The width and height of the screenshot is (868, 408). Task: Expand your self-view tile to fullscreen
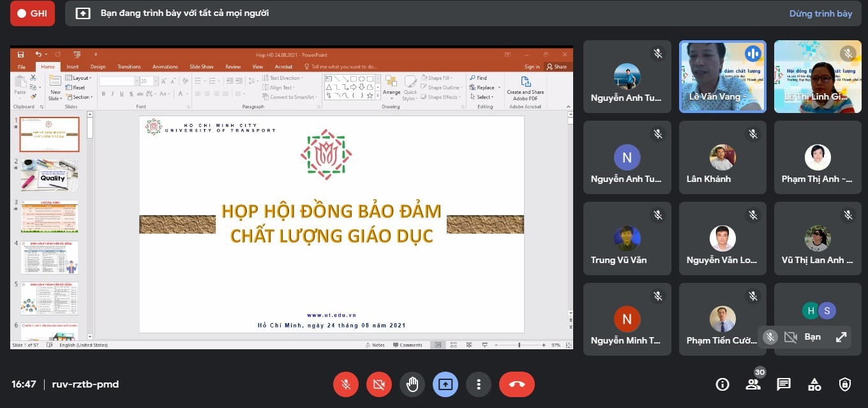click(x=841, y=337)
